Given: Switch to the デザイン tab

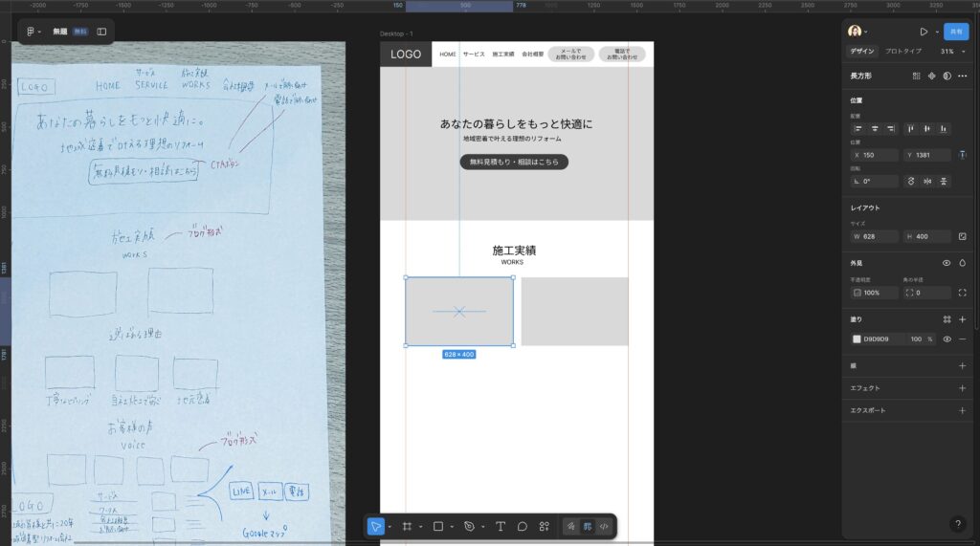Looking at the screenshot, I should click(861, 51).
